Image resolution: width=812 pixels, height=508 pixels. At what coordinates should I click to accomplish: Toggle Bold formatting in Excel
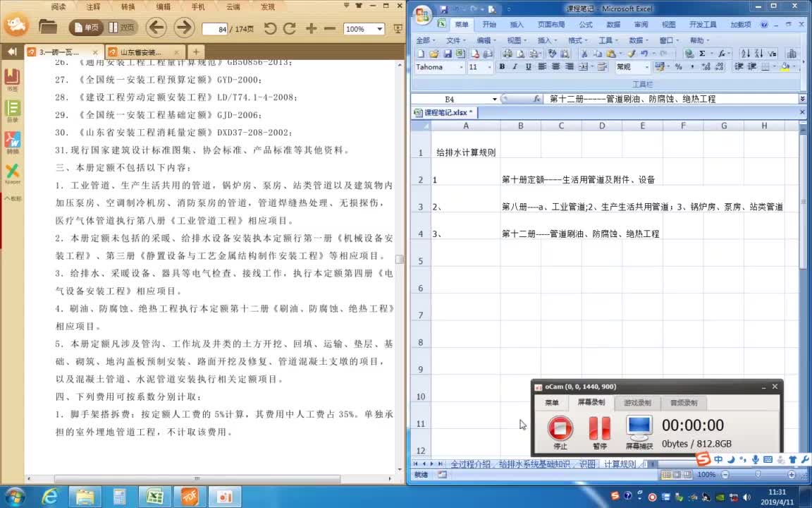tap(502, 67)
